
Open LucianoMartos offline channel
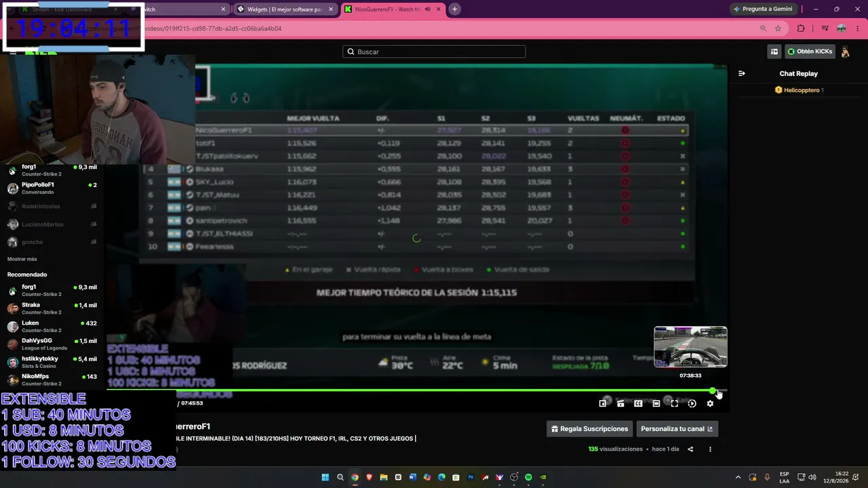(52, 224)
